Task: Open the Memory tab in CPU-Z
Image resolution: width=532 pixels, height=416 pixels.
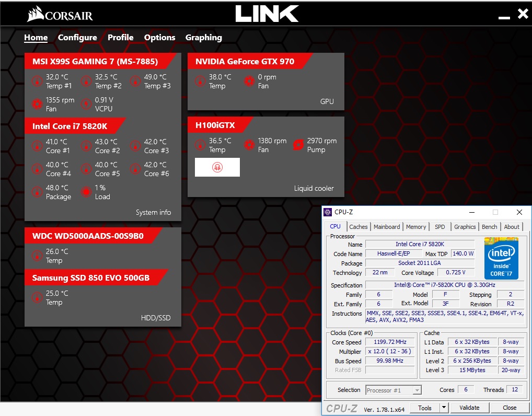Action: (416, 227)
